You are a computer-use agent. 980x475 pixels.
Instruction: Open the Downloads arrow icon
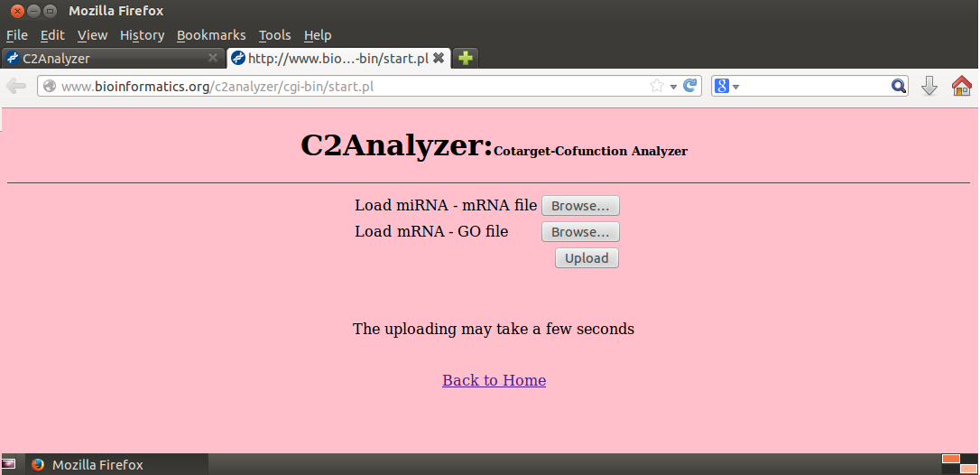coord(929,86)
